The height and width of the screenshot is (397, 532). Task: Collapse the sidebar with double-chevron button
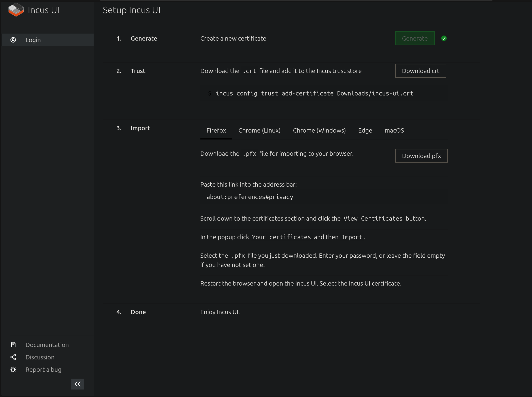click(77, 384)
